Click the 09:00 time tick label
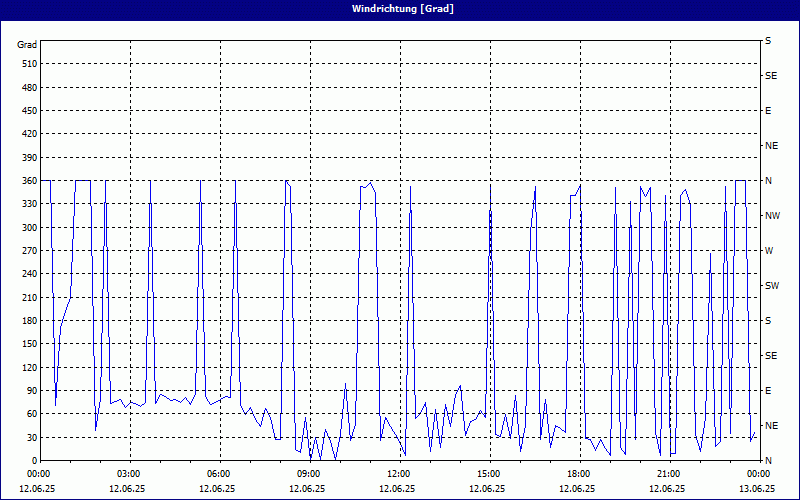The width and height of the screenshot is (800, 500). (x=308, y=474)
